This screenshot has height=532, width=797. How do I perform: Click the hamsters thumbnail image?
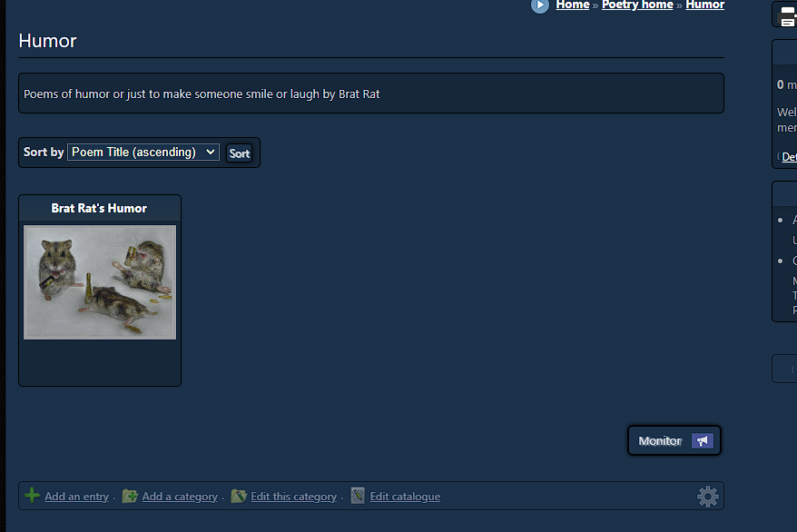click(x=100, y=282)
